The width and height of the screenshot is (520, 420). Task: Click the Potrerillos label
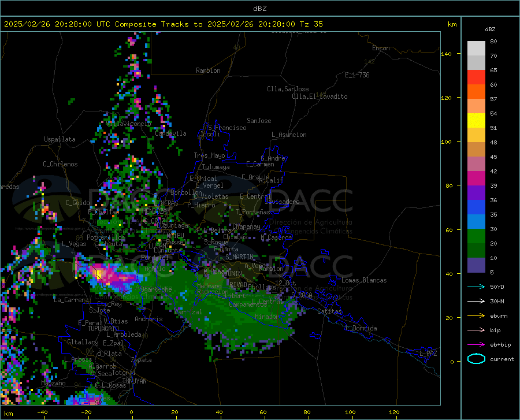pos(106,237)
